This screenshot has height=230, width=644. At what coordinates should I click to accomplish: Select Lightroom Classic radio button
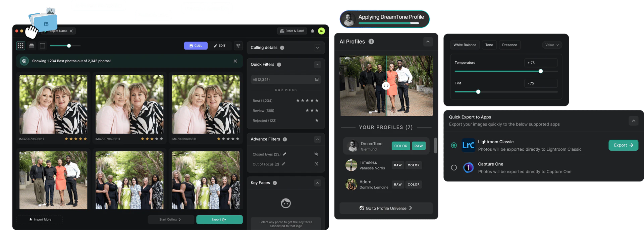[454, 145]
